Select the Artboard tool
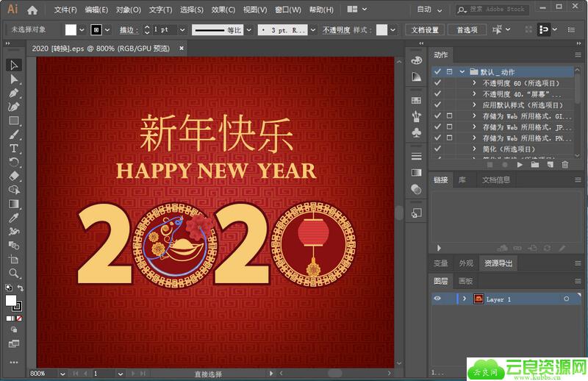 click(14, 260)
